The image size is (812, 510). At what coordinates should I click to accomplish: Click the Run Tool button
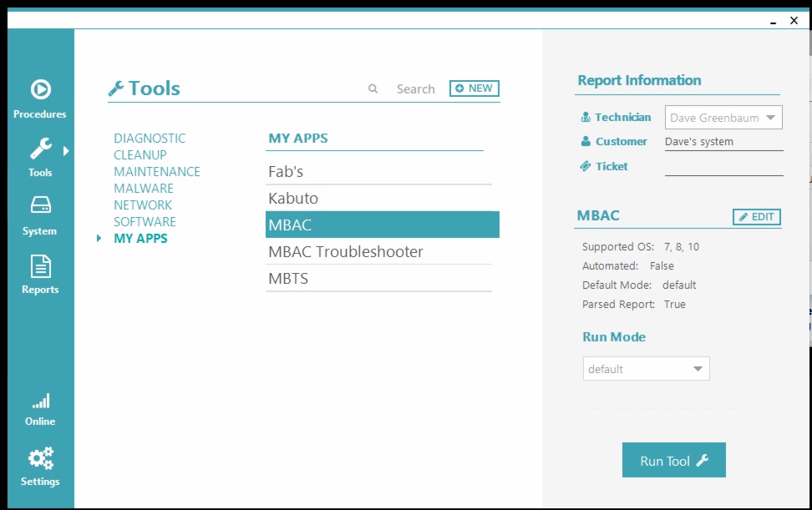[673, 459]
